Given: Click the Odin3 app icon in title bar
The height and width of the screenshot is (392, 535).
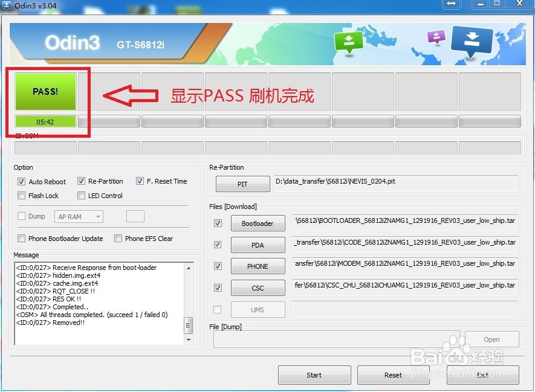Looking at the screenshot, I should pyautogui.click(x=6, y=5).
